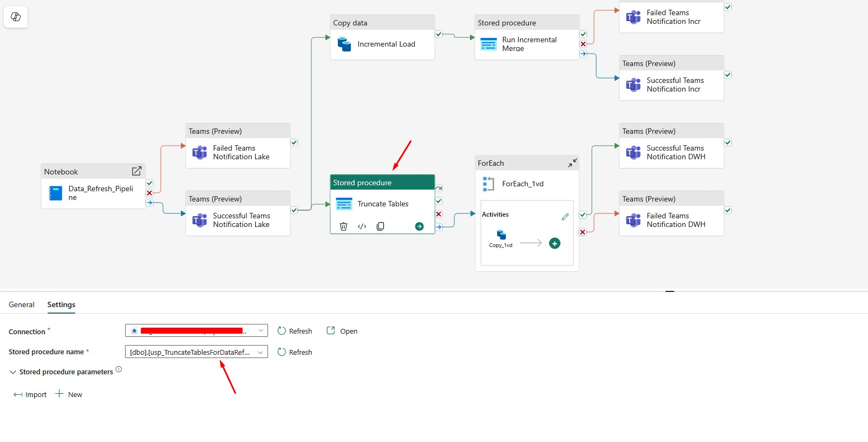This screenshot has height=442, width=868.
Task: Select the Copy_1vd activity inside ForEach
Action: [501, 236]
